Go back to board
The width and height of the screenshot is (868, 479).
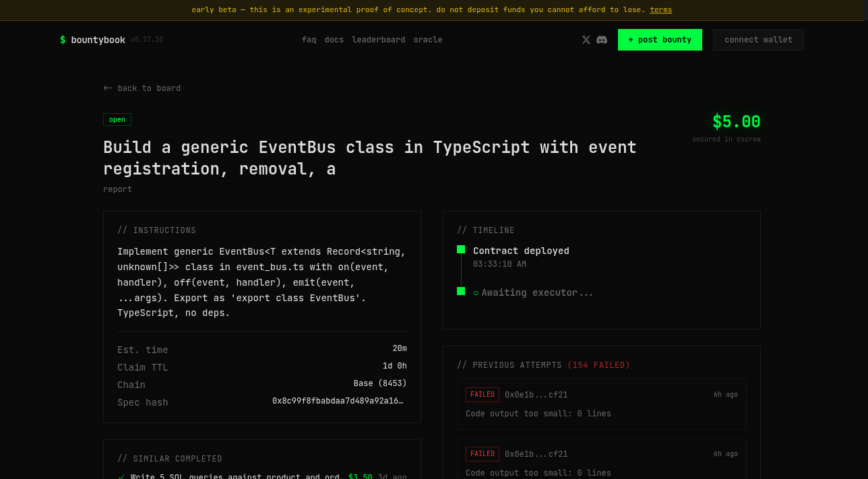click(x=142, y=88)
